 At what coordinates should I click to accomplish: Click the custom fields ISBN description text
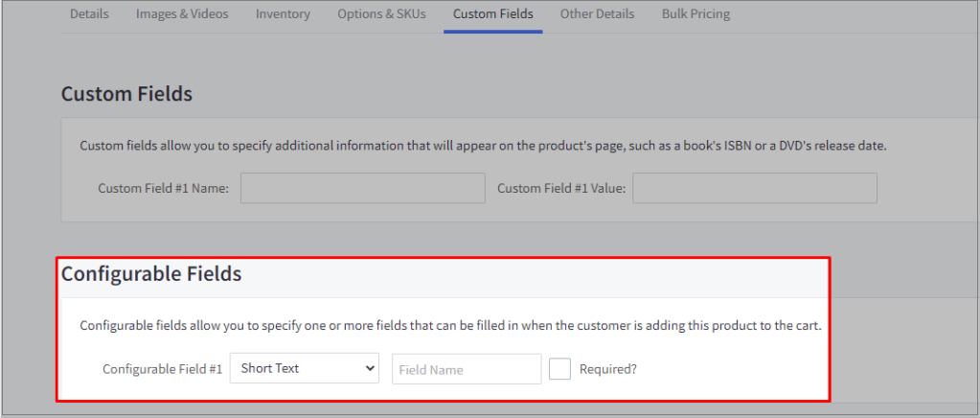[x=483, y=146]
